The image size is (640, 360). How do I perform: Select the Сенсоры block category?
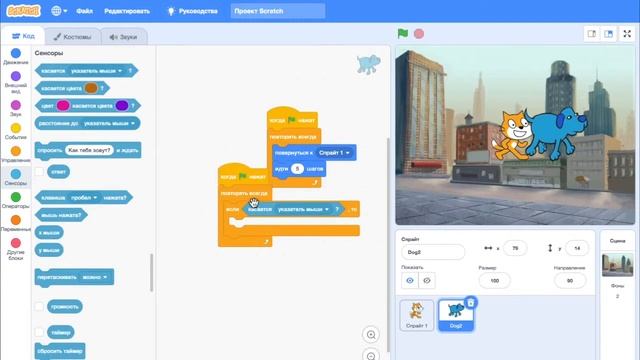16,177
